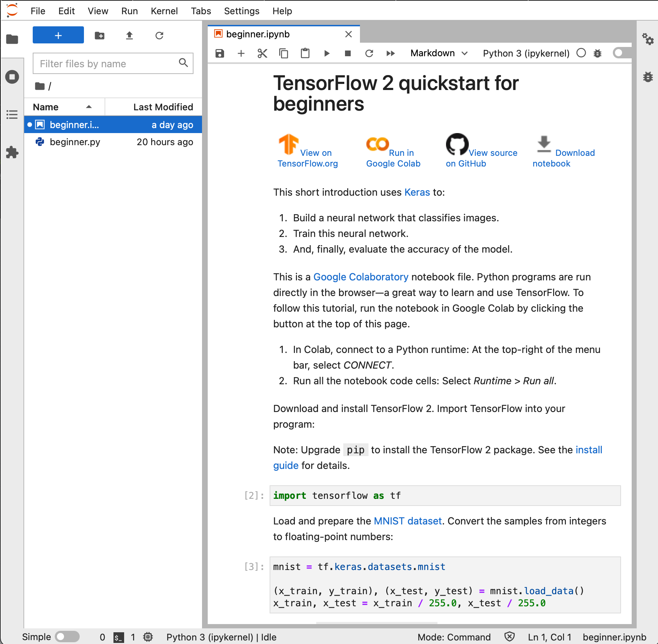Open the MNIST dataset link
The height and width of the screenshot is (644, 658).
[408, 521]
